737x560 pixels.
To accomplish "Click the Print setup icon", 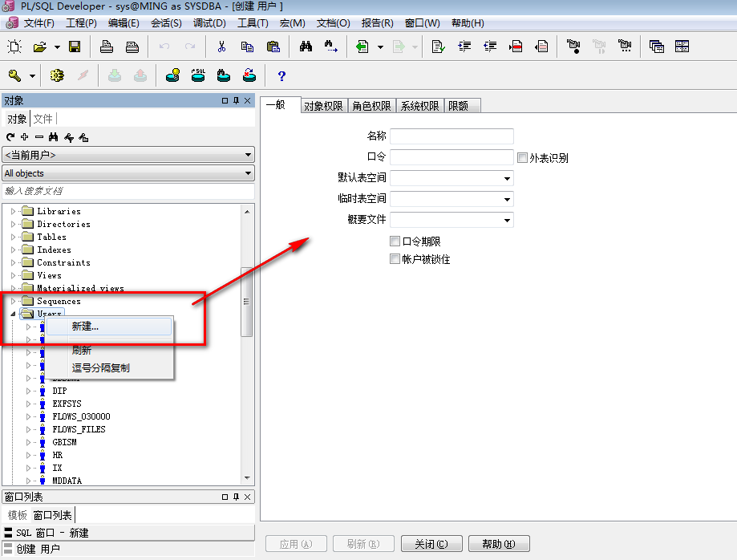I will click(132, 47).
